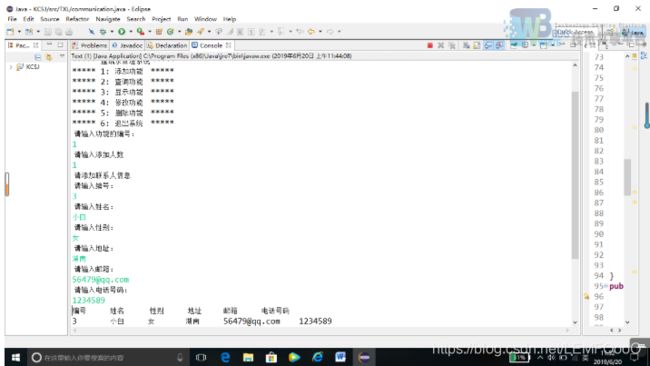The width and height of the screenshot is (650, 366).
Task: Open the Navigate menu
Action: point(108,19)
